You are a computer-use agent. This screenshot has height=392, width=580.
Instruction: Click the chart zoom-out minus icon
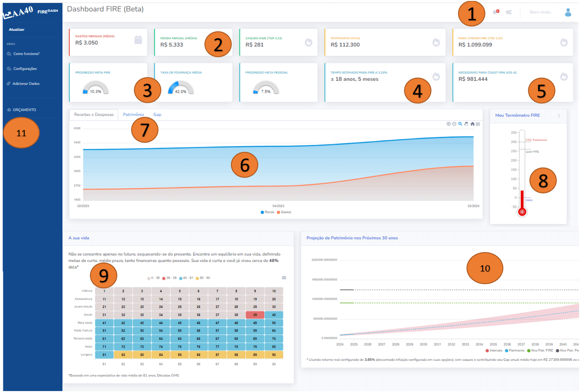454,124
